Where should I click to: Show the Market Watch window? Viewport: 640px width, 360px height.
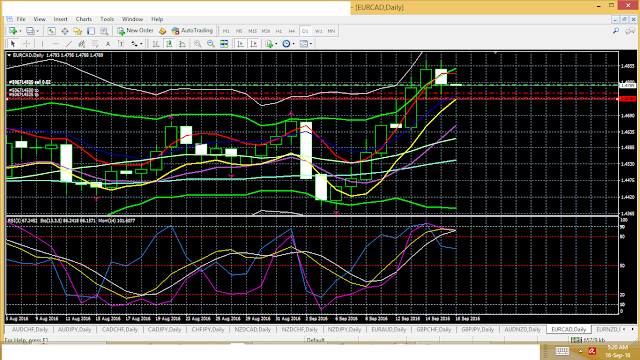coord(51,31)
